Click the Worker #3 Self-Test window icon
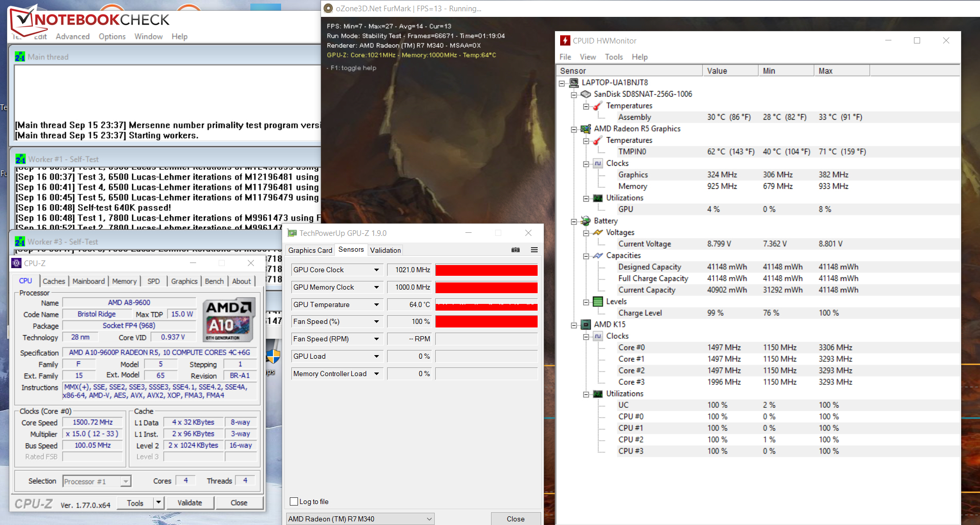 pos(20,242)
